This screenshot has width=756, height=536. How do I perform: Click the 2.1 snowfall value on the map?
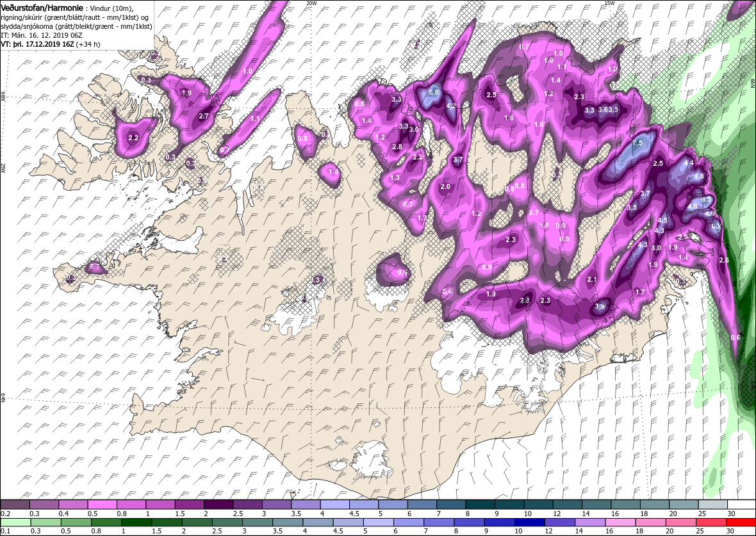coord(593,279)
